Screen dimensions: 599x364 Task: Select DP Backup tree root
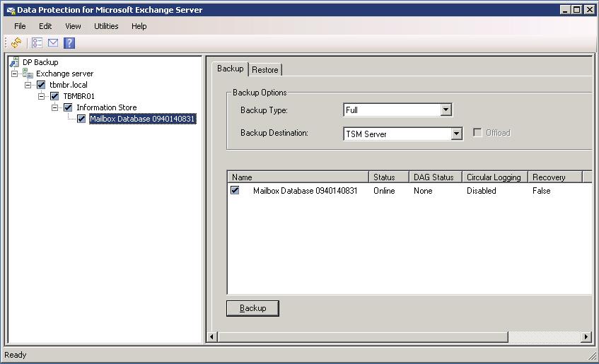(40, 62)
